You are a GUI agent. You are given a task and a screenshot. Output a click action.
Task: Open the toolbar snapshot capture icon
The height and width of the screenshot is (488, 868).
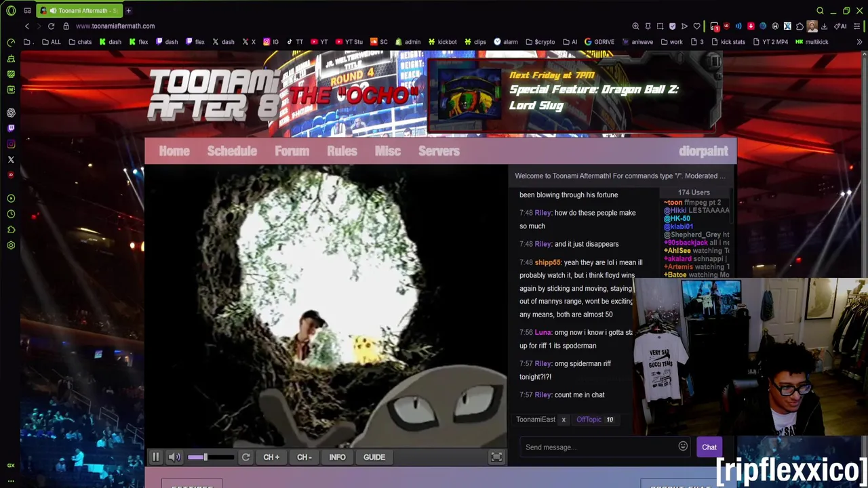click(660, 26)
